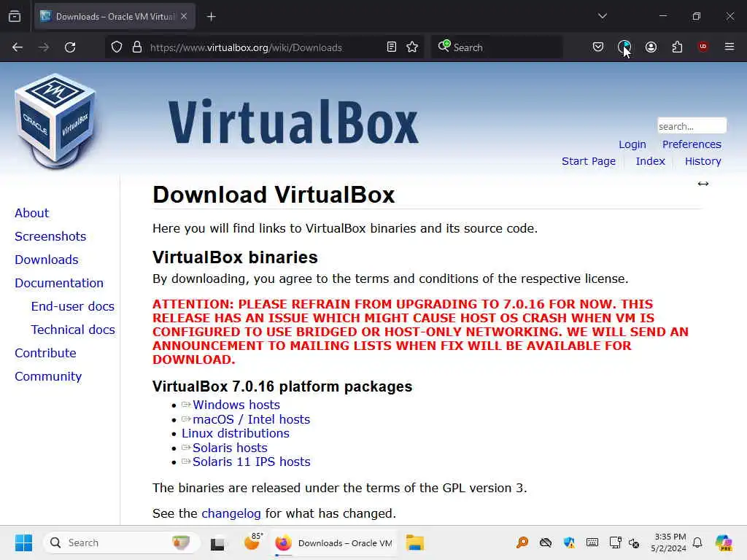Open the Downloads sidebar link
The image size is (747, 560).
click(x=47, y=260)
